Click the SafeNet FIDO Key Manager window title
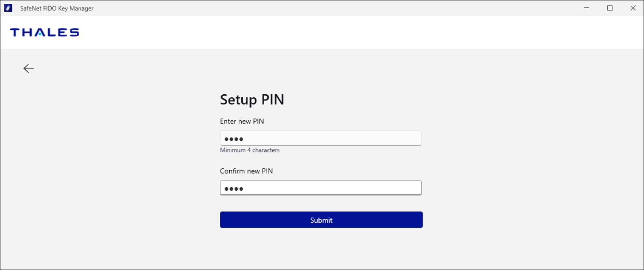 click(x=57, y=9)
